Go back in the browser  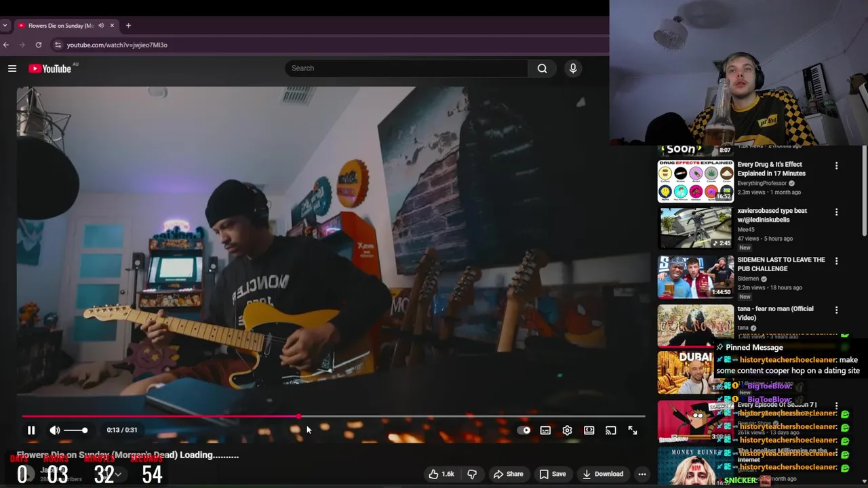(x=6, y=45)
